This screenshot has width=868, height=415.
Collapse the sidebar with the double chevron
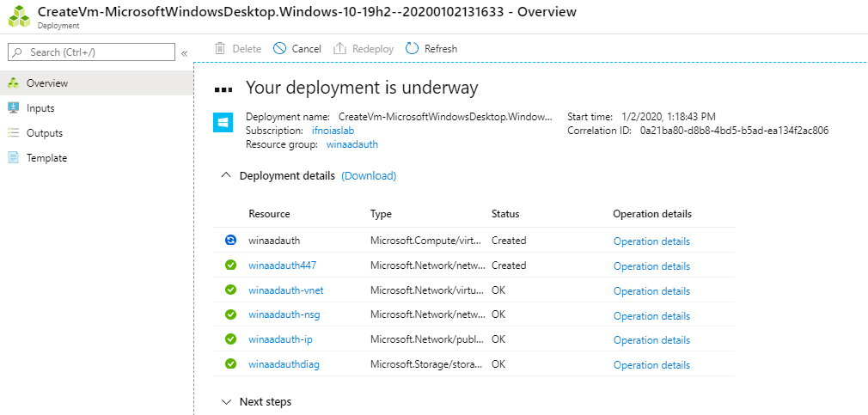tap(184, 53)
